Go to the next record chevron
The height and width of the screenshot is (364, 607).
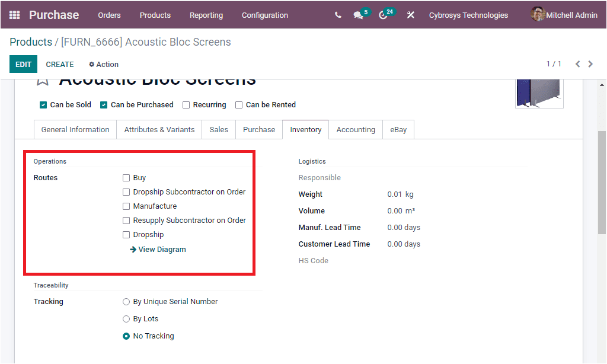click(590, 63)
